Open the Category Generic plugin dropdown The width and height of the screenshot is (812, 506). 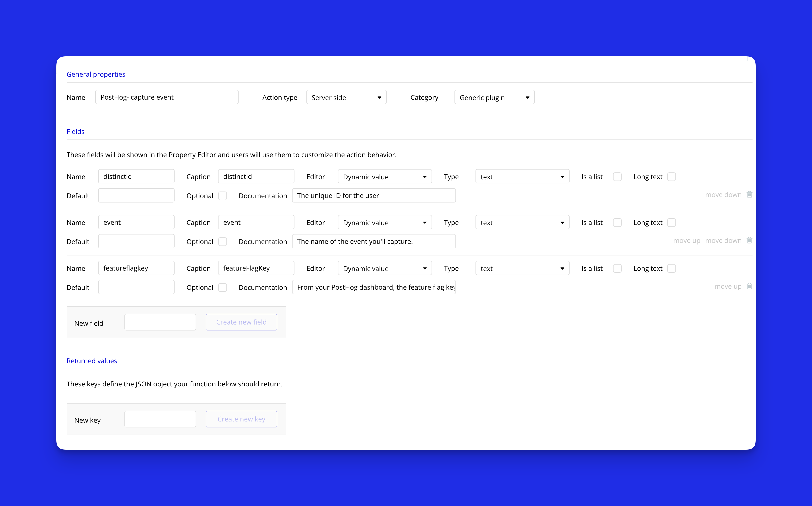click(494, 97)
